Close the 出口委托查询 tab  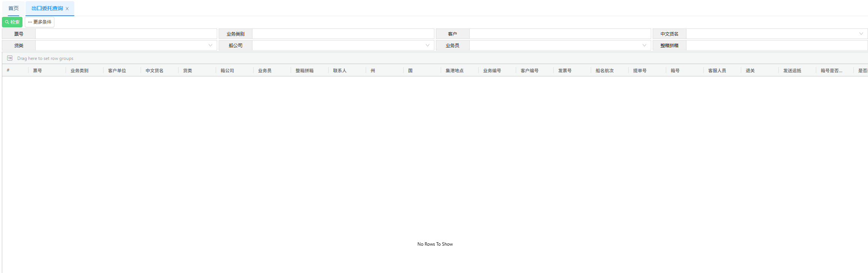(x=67, y=9)
